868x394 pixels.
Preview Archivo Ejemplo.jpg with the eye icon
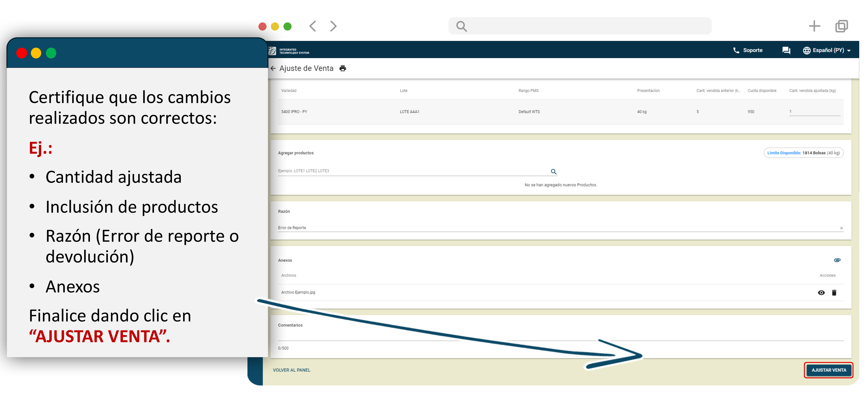(x=821, y=293)
